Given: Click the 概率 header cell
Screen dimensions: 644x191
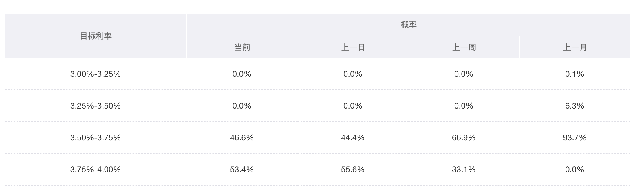Looking at the screenshot, I should click(x=409, y=25).
